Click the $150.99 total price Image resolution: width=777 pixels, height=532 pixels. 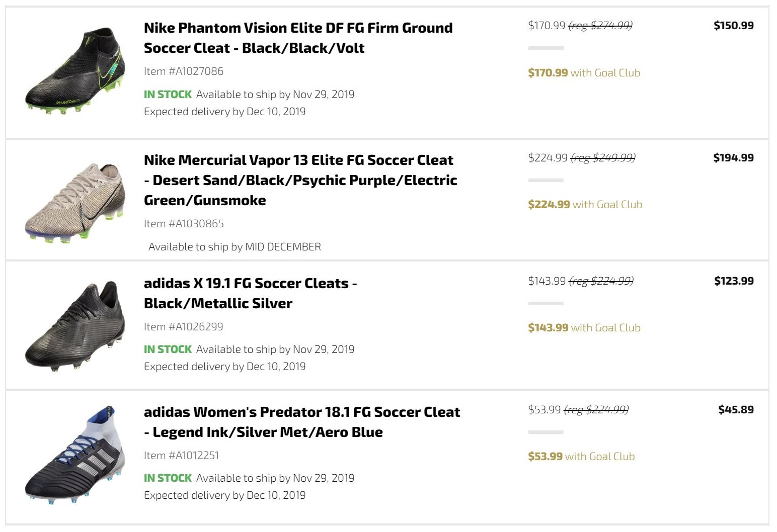coord(733,26)
